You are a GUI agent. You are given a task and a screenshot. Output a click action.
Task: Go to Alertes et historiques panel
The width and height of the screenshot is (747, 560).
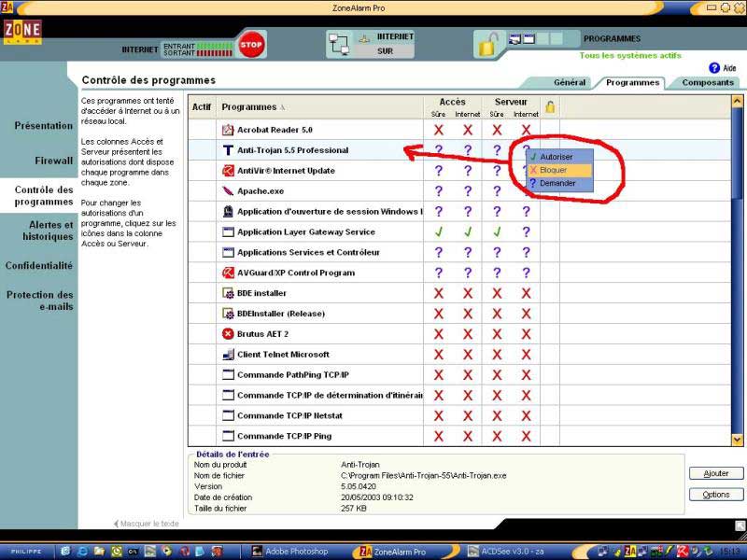coord(48,231)
